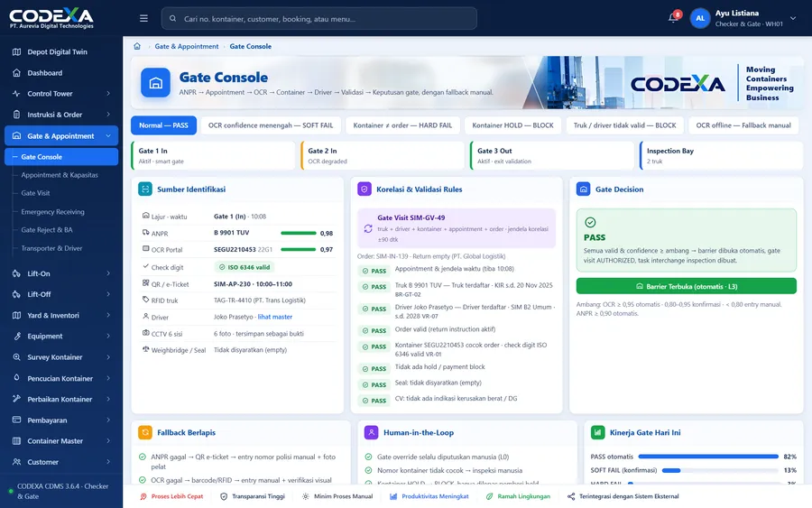This screenshot has width=812, height=508.
Task: Follow the lihat master link
Action: click(x=275, y=317)
